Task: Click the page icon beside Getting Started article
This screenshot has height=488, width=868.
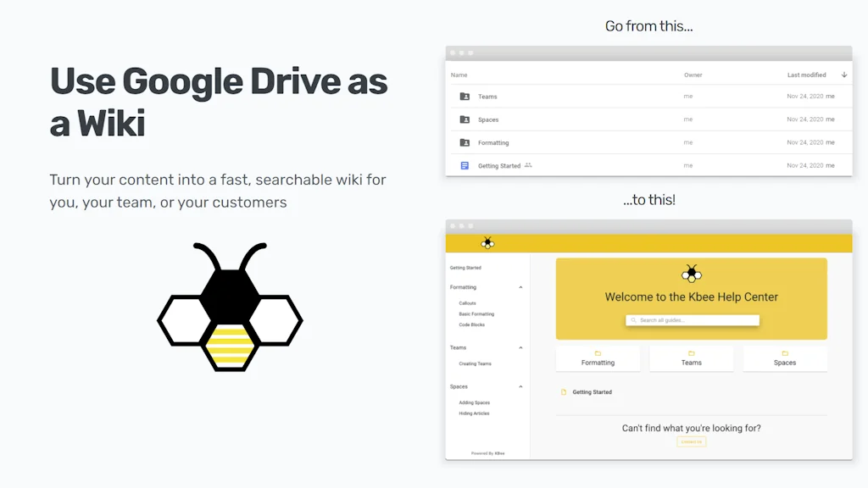Action: pyautogui.click(x=564, y=391)
